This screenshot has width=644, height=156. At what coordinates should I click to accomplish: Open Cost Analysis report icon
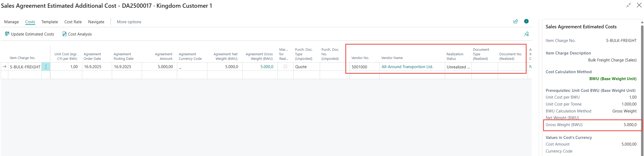[x=65, y=34]
